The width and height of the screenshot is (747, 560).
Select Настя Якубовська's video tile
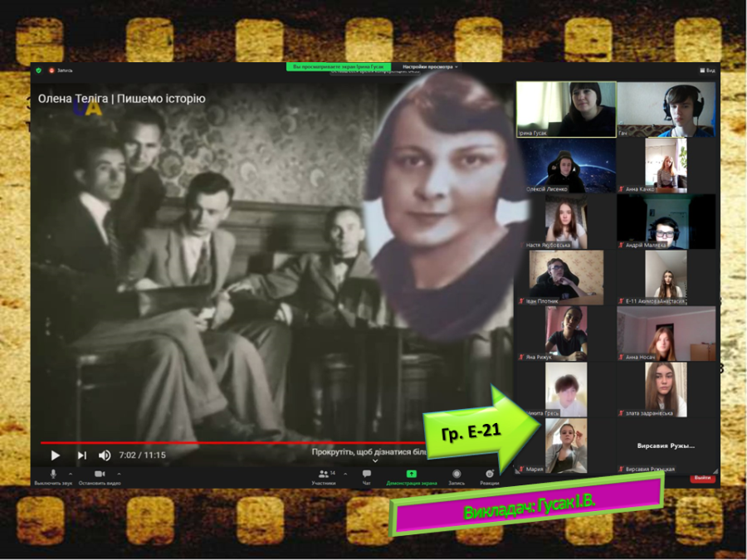click(x=566, y=222)
